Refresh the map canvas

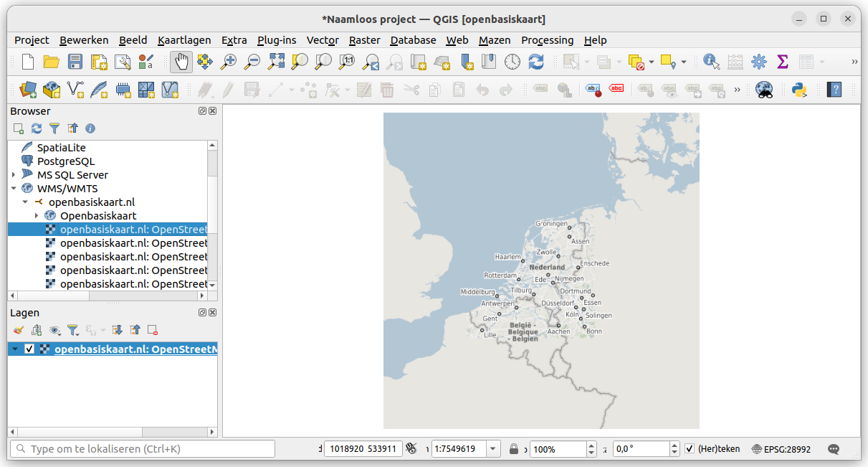click(x=536, y=62)
